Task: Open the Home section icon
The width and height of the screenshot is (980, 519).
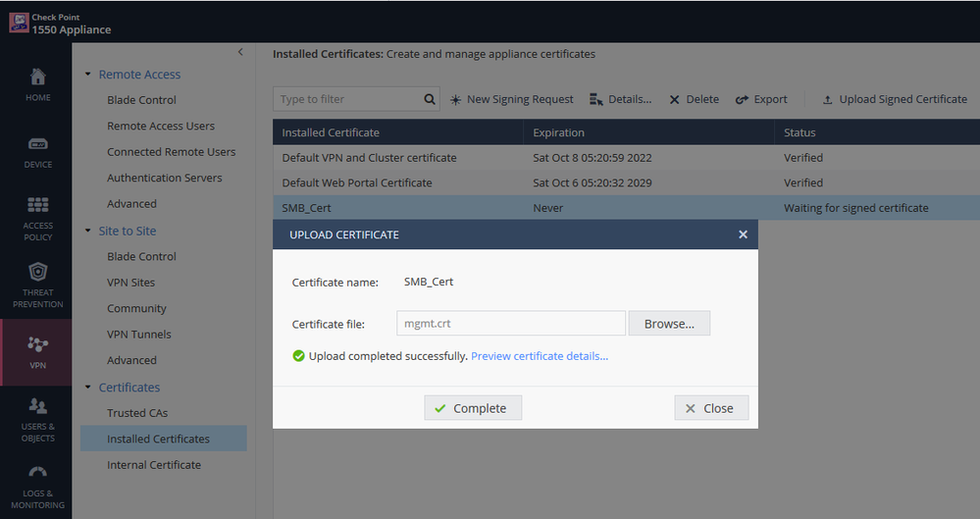Action: [x=37, y=83]
